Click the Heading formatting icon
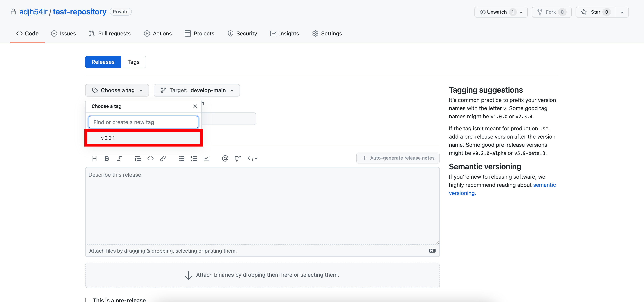This screenshot has height=302, width=644. tap(94, 158)
